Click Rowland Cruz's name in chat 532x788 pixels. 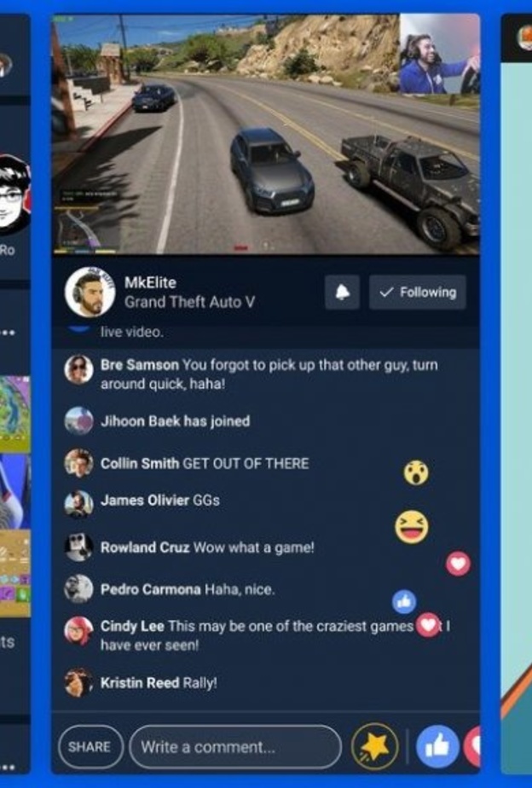pyautogui.click(x=145, y=548)
